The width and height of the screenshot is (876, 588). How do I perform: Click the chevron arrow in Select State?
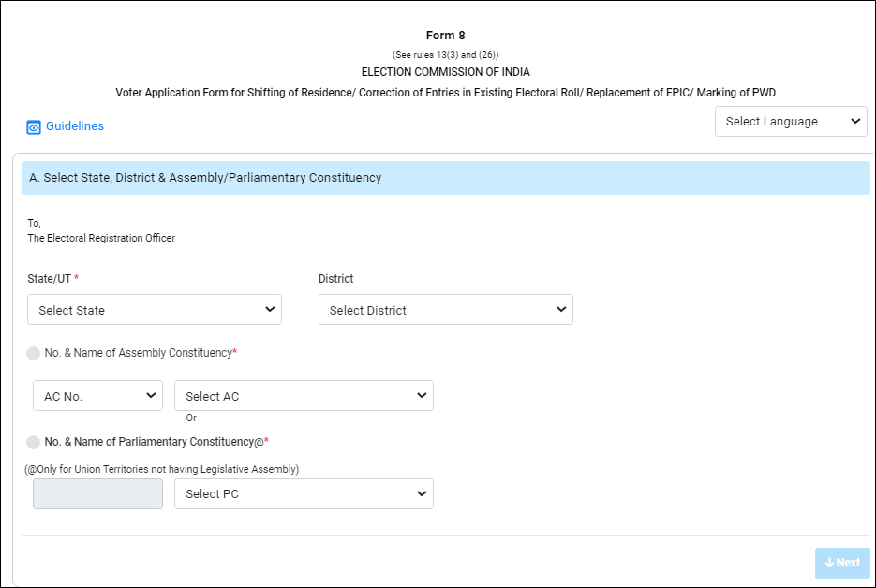(x=270, y=310)
